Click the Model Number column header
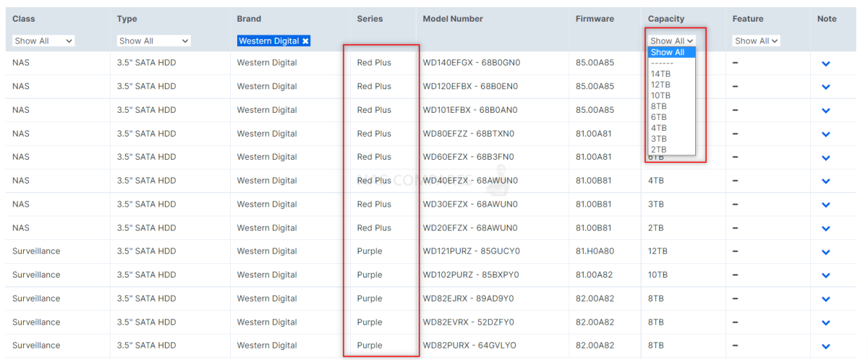The image size is (868, 360). (453, 19)
